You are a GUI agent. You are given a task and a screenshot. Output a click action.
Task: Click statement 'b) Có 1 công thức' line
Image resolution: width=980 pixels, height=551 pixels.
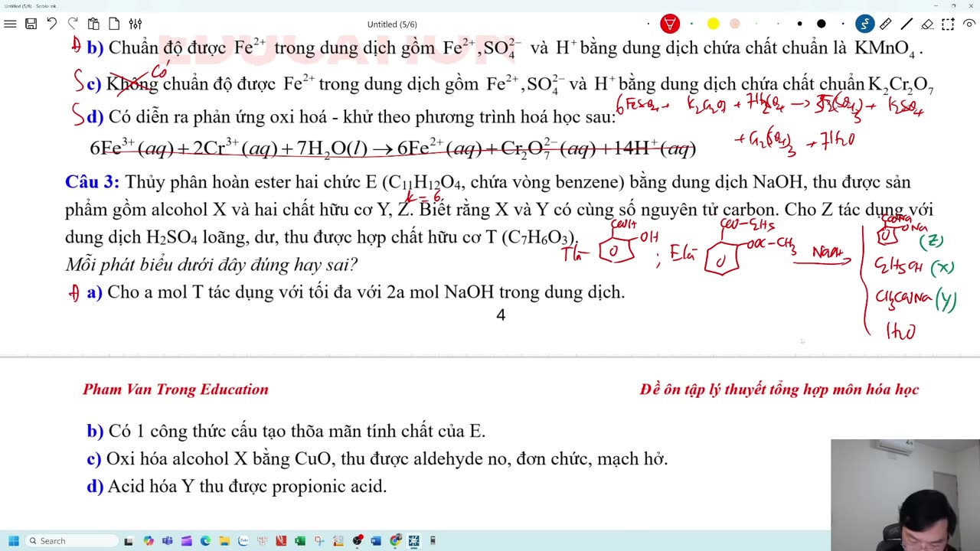coord(286,431)
